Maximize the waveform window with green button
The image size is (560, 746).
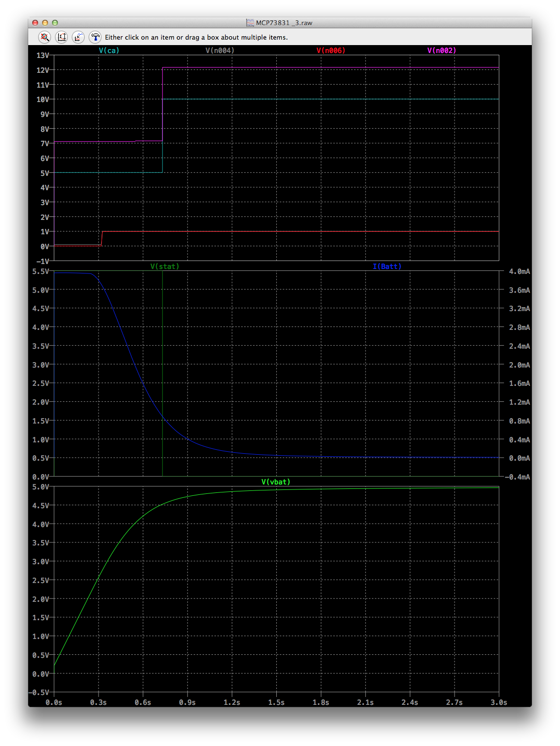(x=55, y=23)
